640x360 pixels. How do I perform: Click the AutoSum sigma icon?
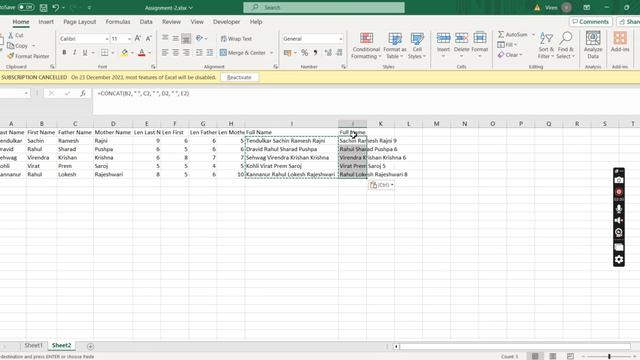tap(501, 34)
